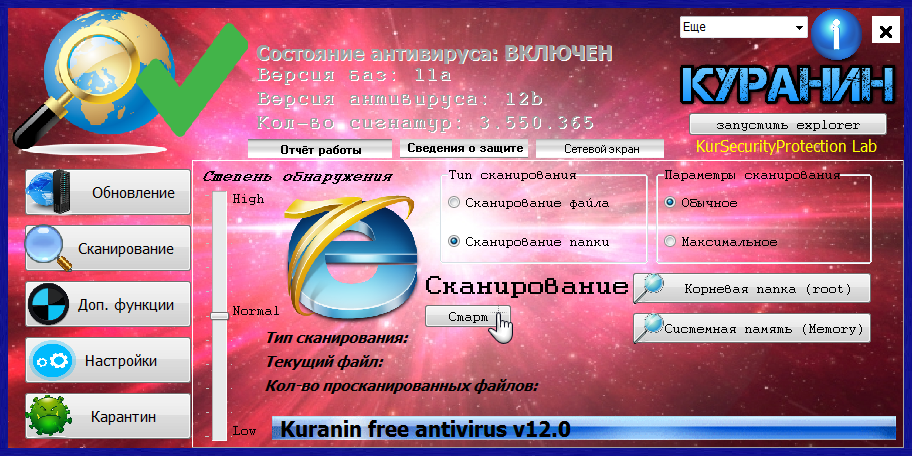Open the Обновление section
The image size is (912, 456).
pyautogui.click(x=108, y=192)
